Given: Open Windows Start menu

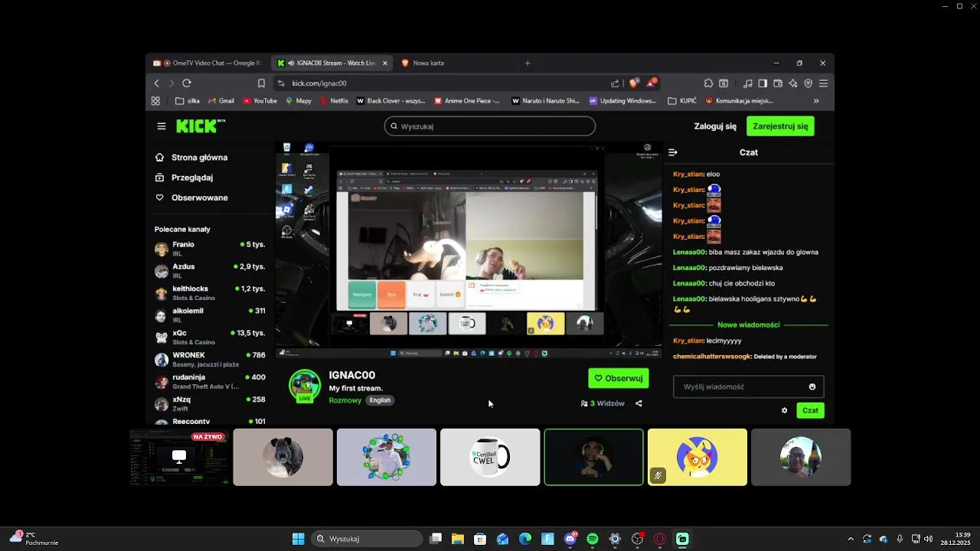Looking at the screenshot, I should pyautogui.click(x=298, y=539).
